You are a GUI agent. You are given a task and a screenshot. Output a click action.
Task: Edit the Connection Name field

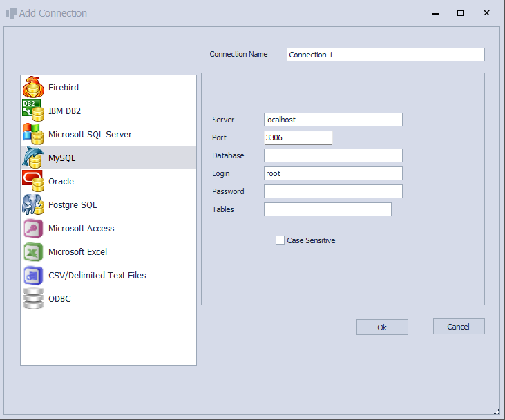[x=385, y=55]
